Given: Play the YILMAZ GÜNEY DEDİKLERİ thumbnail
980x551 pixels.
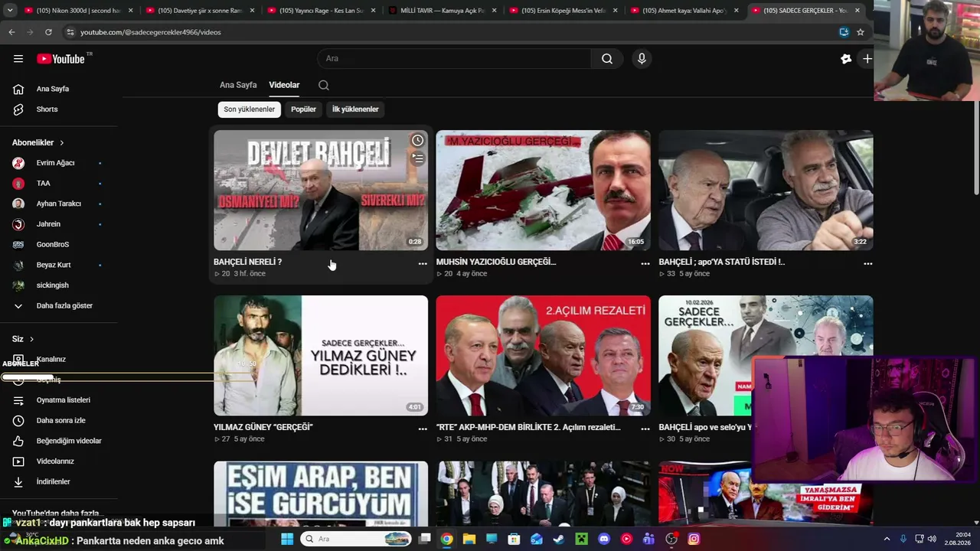Looking at the screenshot, I should click(x=321, y=356).
